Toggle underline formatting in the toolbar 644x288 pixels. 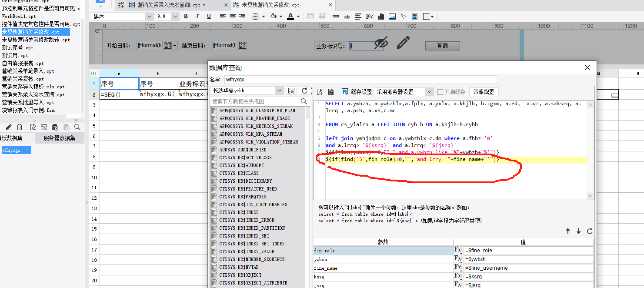point(209,17)
